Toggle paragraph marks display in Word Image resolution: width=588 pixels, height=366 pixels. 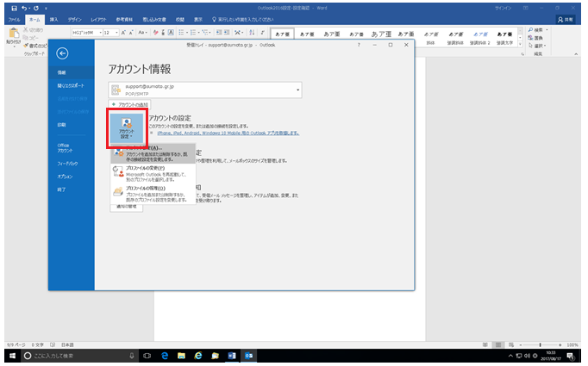[262, 33]
